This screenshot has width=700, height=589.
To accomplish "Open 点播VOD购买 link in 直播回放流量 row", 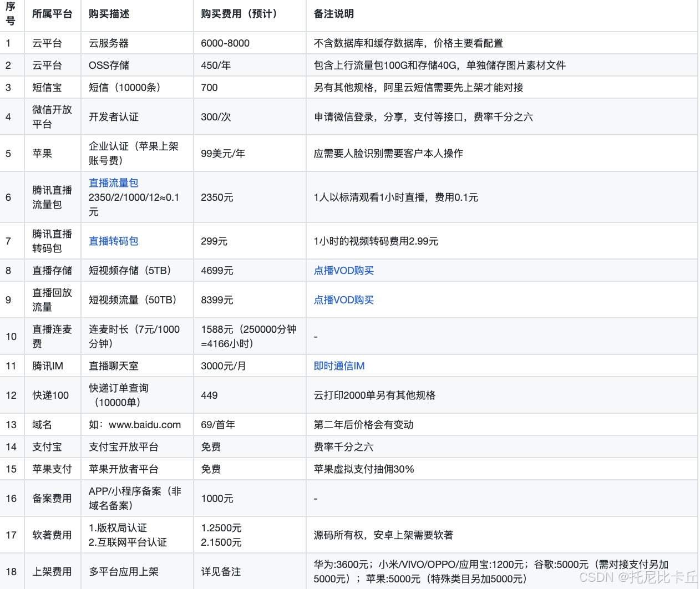I will point(343,299).
